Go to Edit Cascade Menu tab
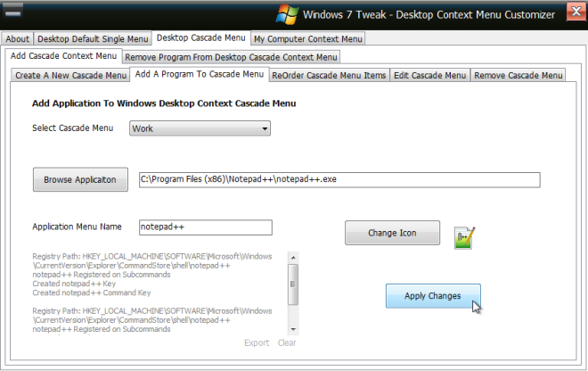588x371 pixels. pyautogui.click(x=429, y=75)
